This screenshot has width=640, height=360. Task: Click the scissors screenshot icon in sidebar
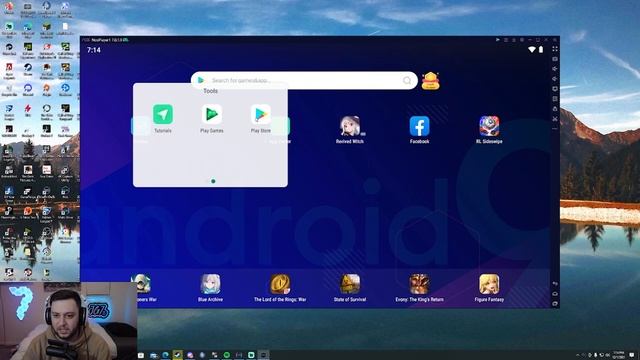pos(555,119)
